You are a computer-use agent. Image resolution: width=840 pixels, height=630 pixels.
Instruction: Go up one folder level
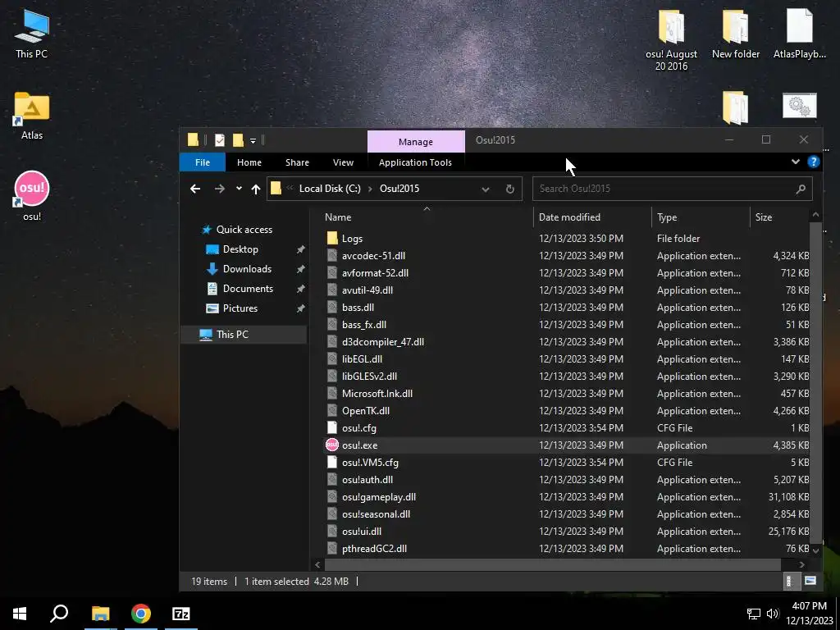pos(256,189)
